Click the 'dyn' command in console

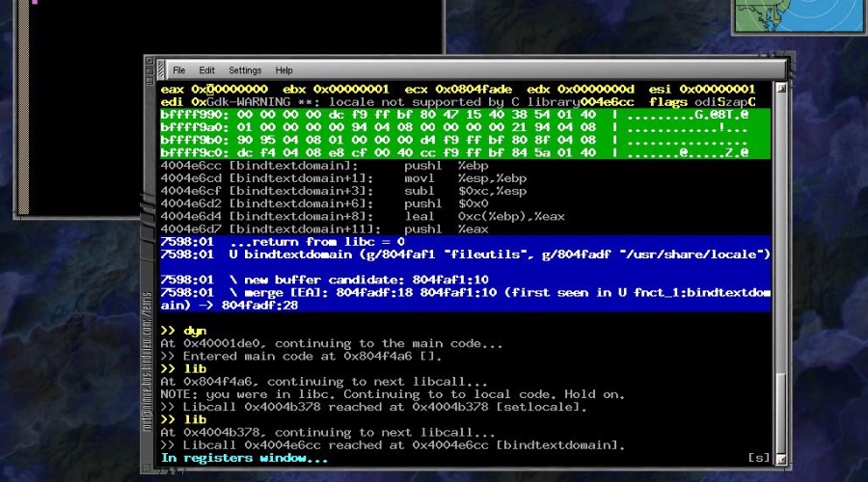click(194, 331)
